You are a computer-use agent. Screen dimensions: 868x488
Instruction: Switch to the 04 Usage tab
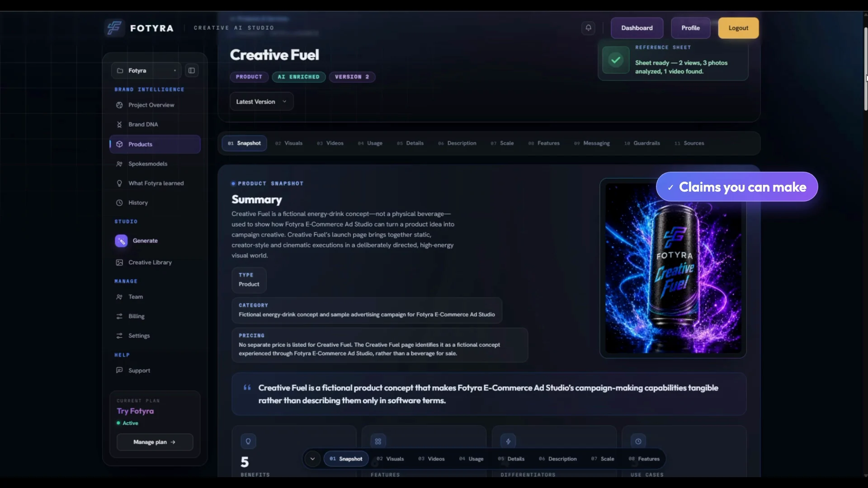pyautogui.click(x=370, y=143)
